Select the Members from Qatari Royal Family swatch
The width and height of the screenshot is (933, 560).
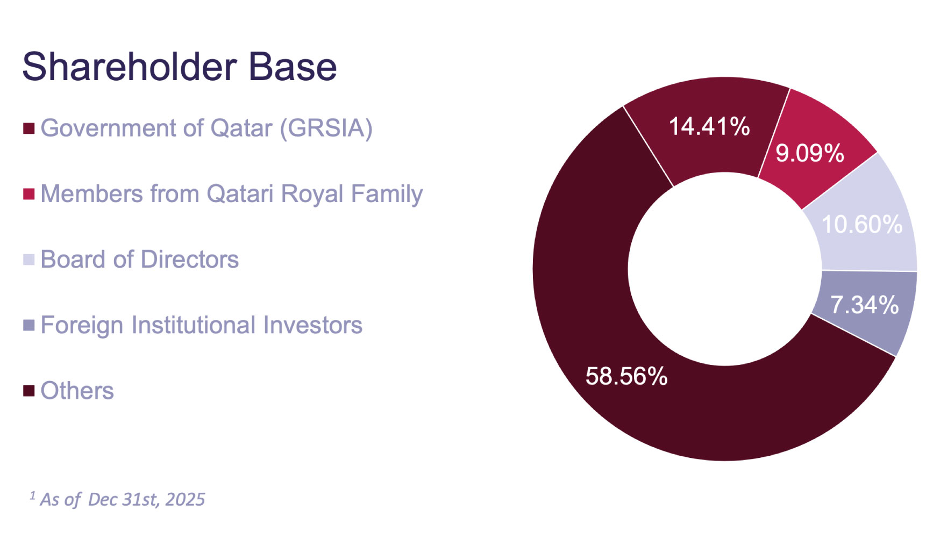click(29, 194)
